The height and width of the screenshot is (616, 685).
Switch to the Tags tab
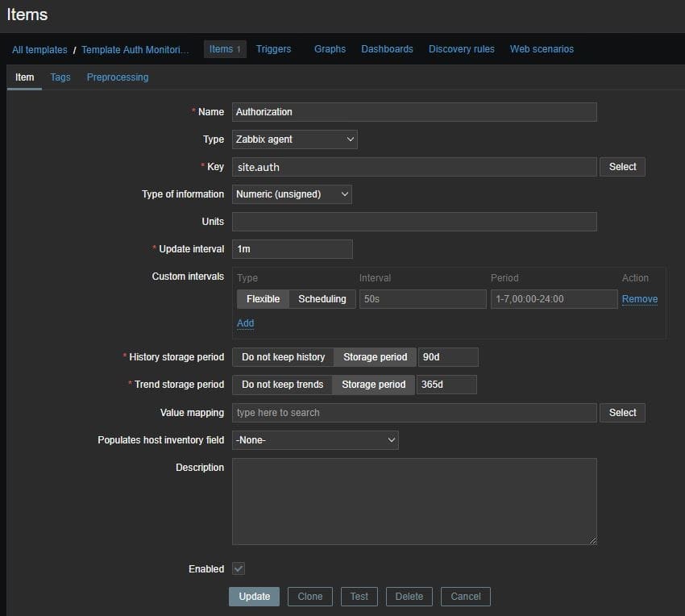[x=60, y=77]
